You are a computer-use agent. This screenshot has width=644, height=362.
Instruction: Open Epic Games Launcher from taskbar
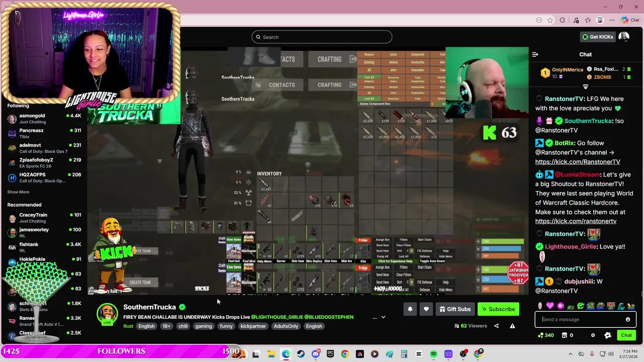click(x=330, y=354)
